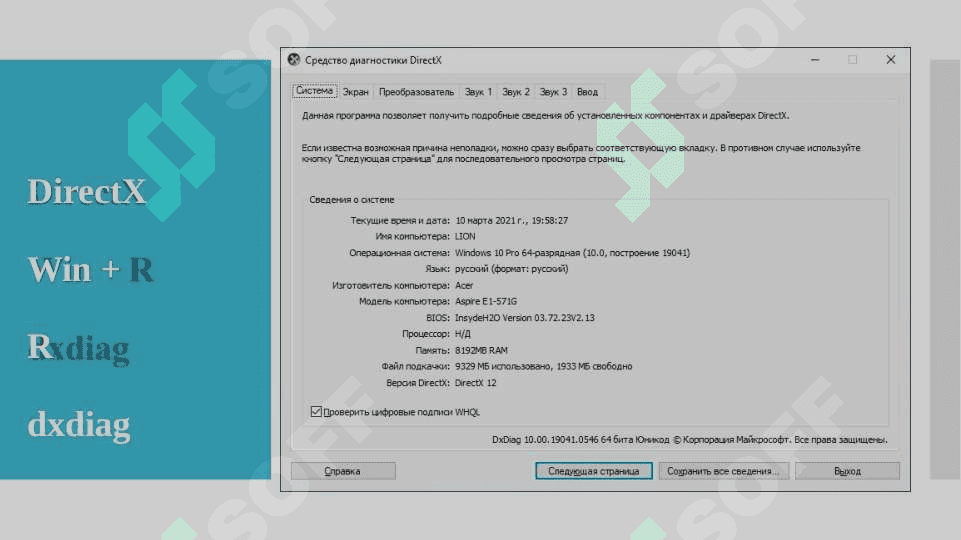Select the manufacturer value Acer

(464, 285)
